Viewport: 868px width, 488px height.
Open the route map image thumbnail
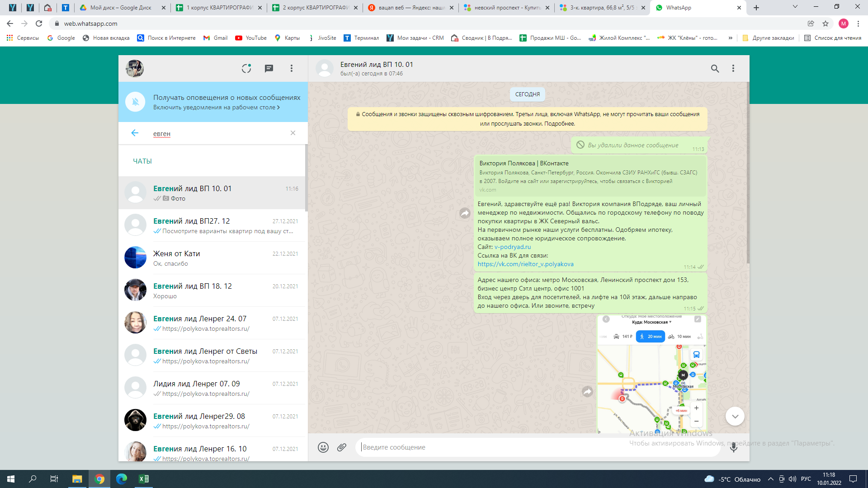[651, 375]
